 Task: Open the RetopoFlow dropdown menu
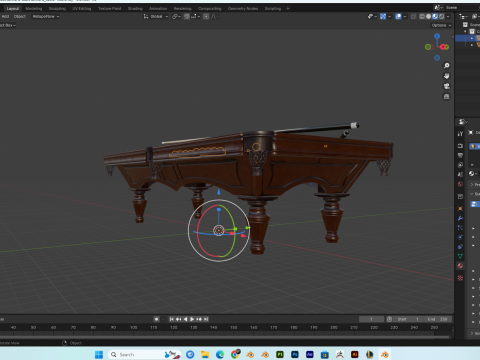point(46,16)
